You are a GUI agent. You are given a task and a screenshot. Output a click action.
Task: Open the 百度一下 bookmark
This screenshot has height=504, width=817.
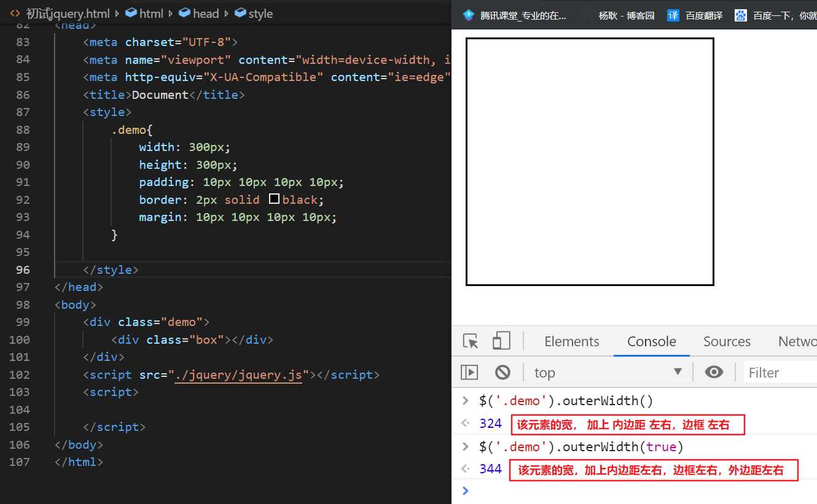[x=776, y=15]
